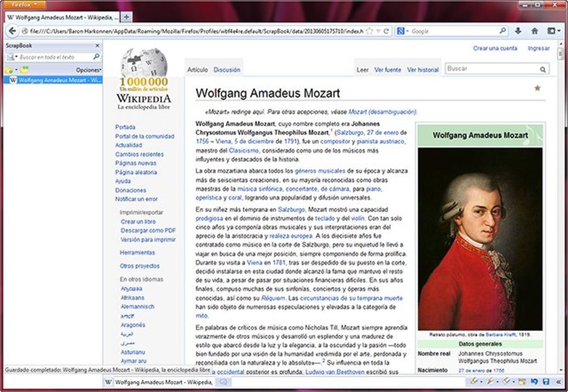Select the Wolfgang Amadeus Mozart saved page entry

[x=52, y=80]
